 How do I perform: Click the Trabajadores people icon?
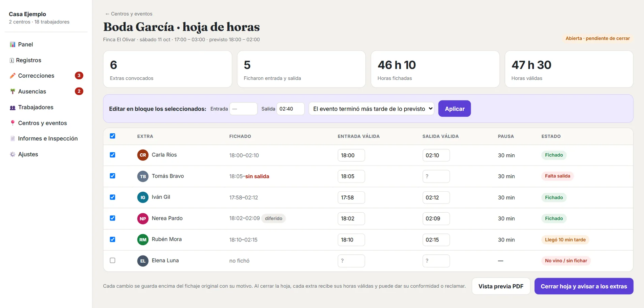coord(13,108)
